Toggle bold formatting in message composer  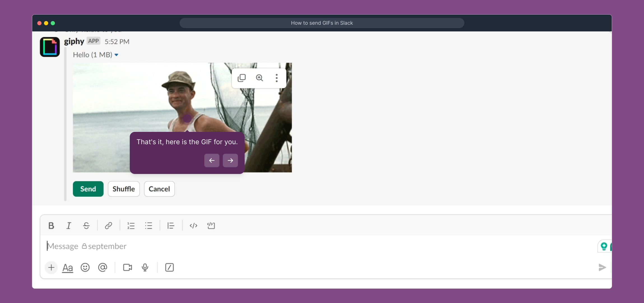point(51,226)
